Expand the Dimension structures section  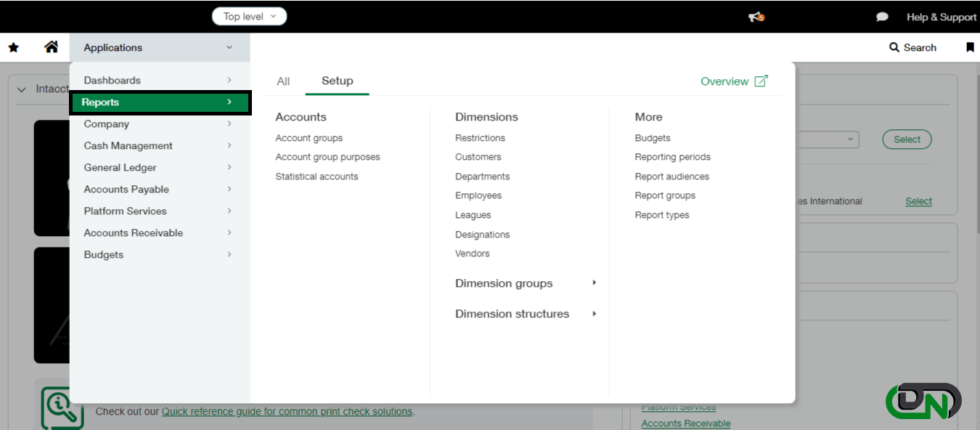pyautogui.click(x=512, y=314)
